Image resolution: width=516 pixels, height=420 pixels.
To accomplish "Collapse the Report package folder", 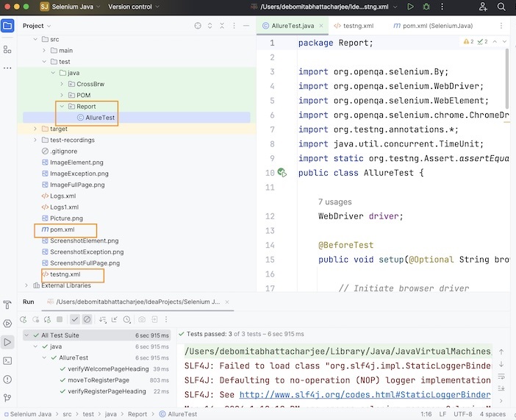I will 62,106.
